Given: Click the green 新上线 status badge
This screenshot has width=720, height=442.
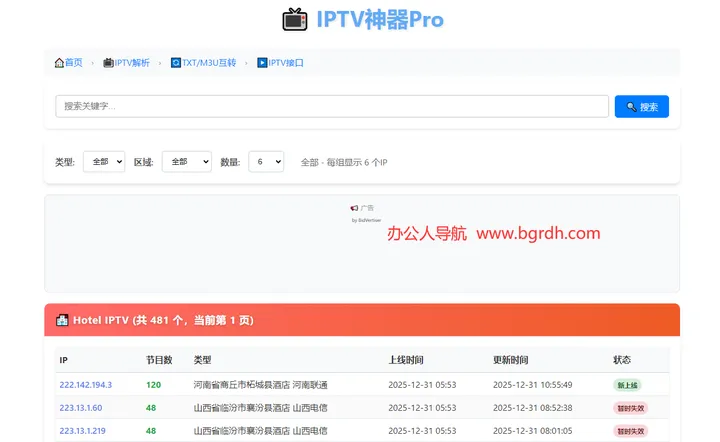Looking at the screenshot, I should pos(627,385).
